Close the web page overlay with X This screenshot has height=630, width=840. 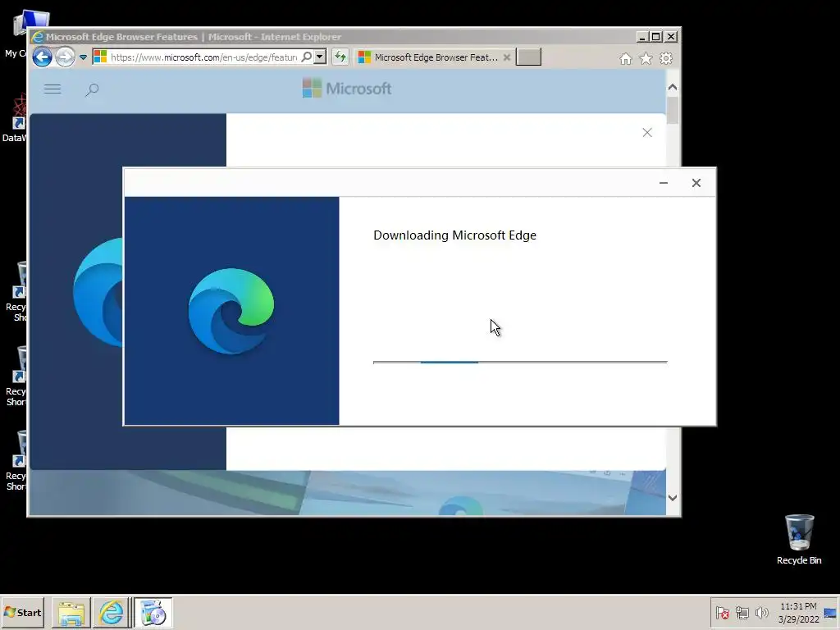click(x=647, y=132)
